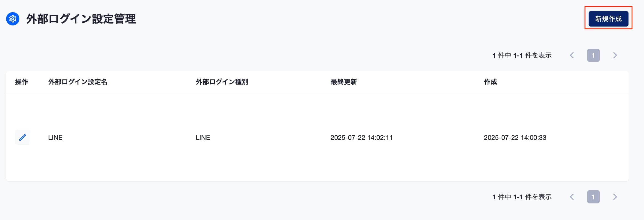
Task: Go to next page in top pagination
Action: (615, 55)
